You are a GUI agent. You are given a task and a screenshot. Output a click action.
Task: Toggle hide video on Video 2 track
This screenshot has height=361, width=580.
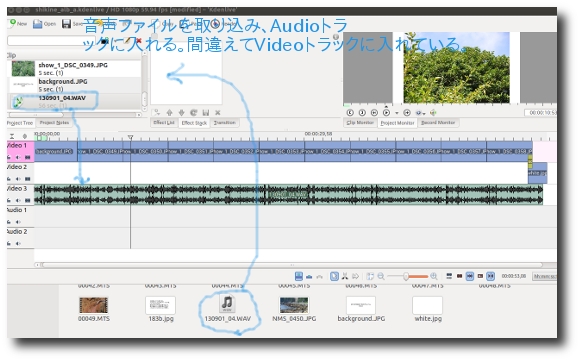tap(27, 179)
